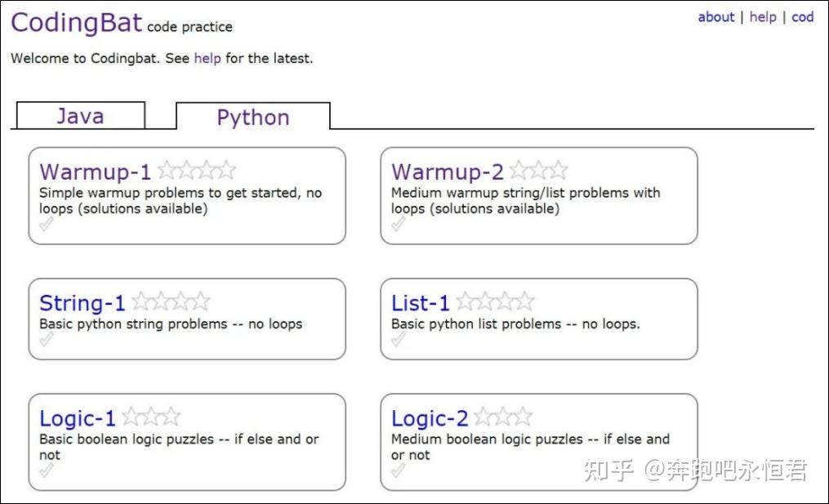The height and width of the screenshot is (504, 829).
Task: Select the Python tab
Action: pyautogui.click(x=252, y=118)
